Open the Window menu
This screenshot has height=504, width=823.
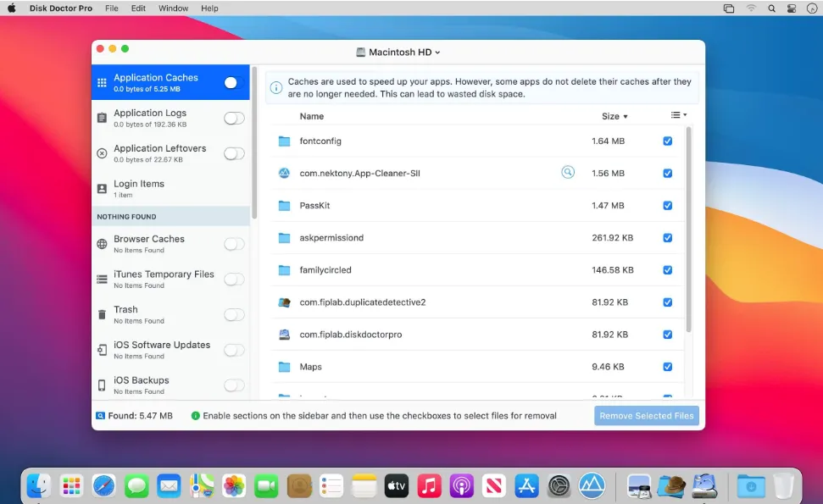click(x=173, y=8)
